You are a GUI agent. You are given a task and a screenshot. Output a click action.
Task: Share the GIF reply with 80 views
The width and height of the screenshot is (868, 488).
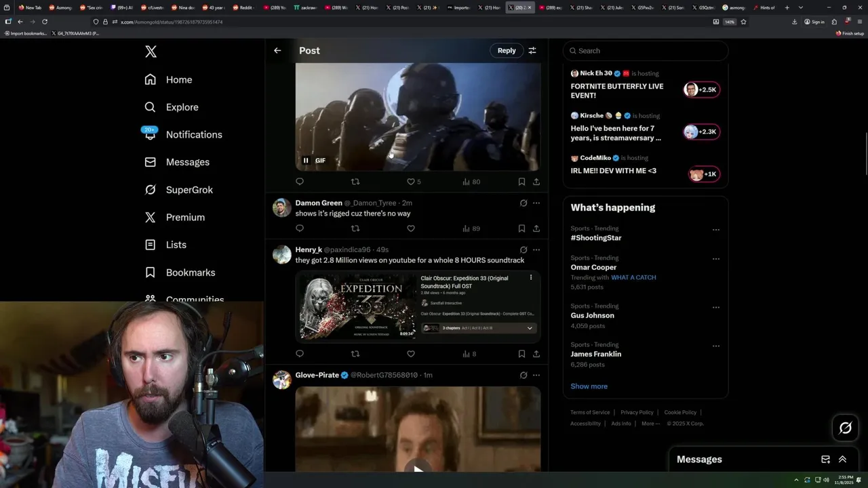536,182
